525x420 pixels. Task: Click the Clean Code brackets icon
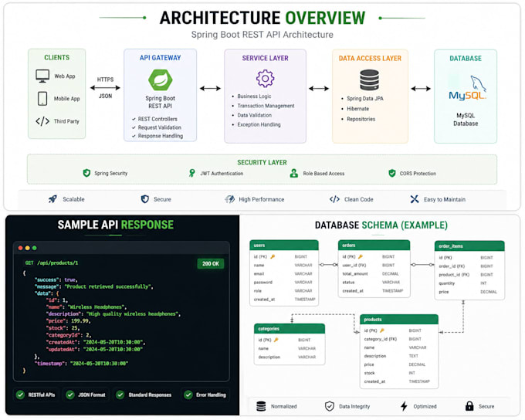pyautogui.click(x=334, y=199)
